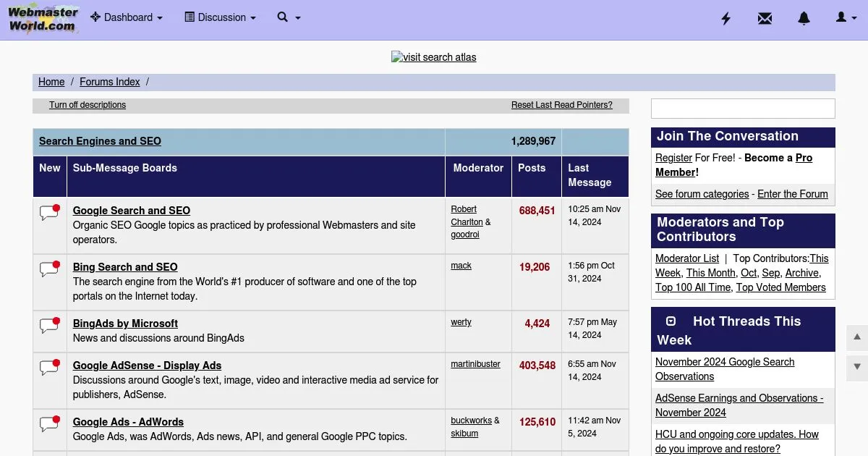
Task: Open Top Voted Members link
Action: [x=781, y=287]
